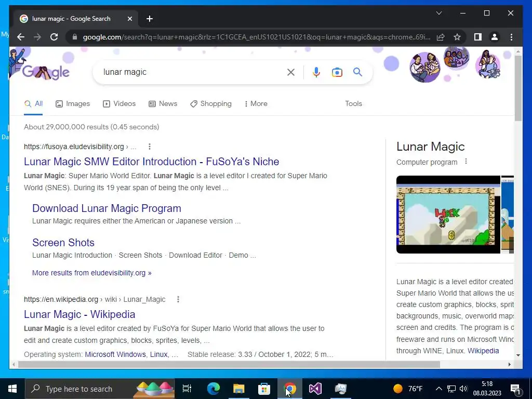This screenshot has height=399, width=532.
Task: Open the Download Lunar Magic Program link
Action: pos(107,208)
